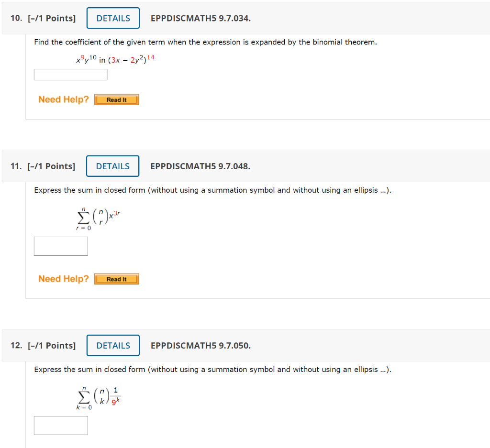Open DETAILS for question 12
Viewport: 490px width, 448px height.
(113, 345)
